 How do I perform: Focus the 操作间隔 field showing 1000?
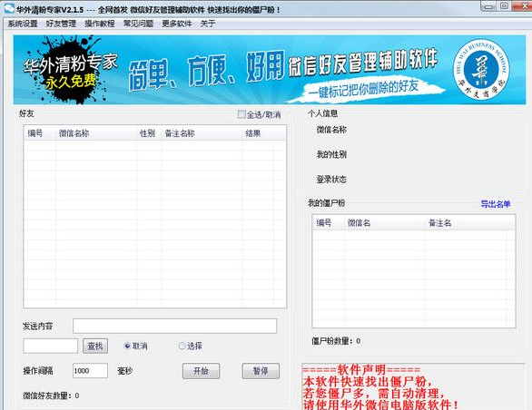[90, 371]
